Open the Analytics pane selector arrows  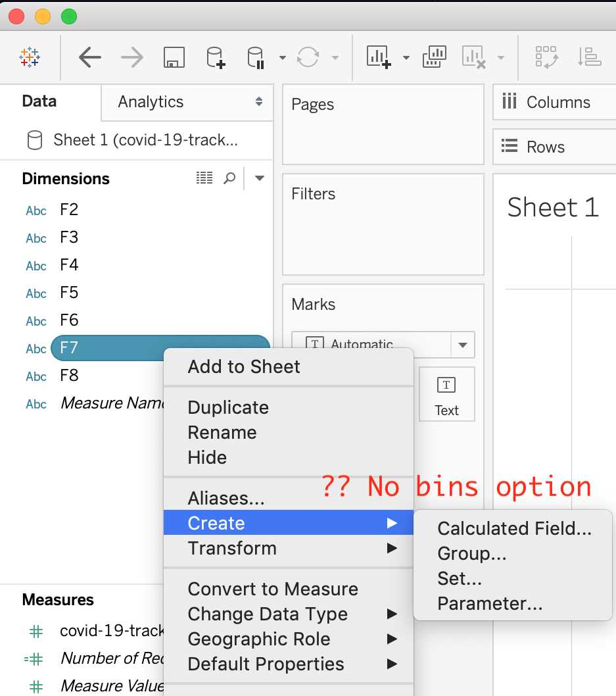[259, 102]
